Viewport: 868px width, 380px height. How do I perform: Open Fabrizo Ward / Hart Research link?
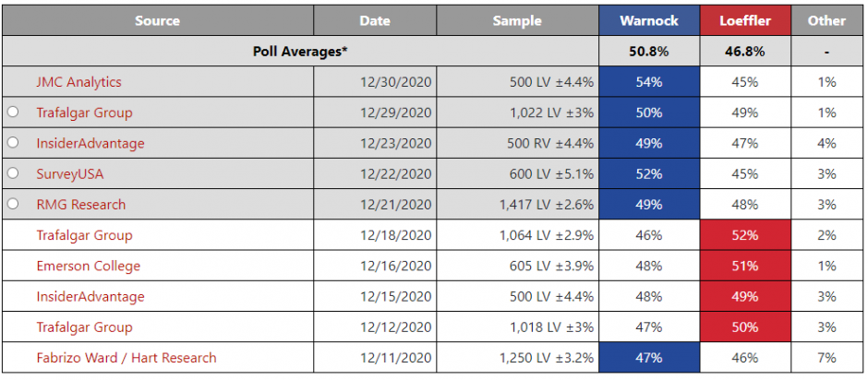(x=127, y=358)
